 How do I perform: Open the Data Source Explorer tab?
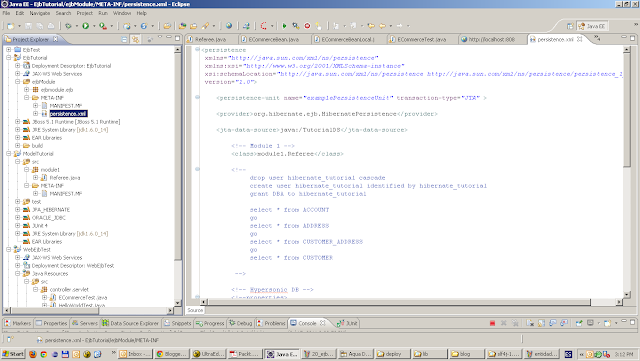coord(130,323)
